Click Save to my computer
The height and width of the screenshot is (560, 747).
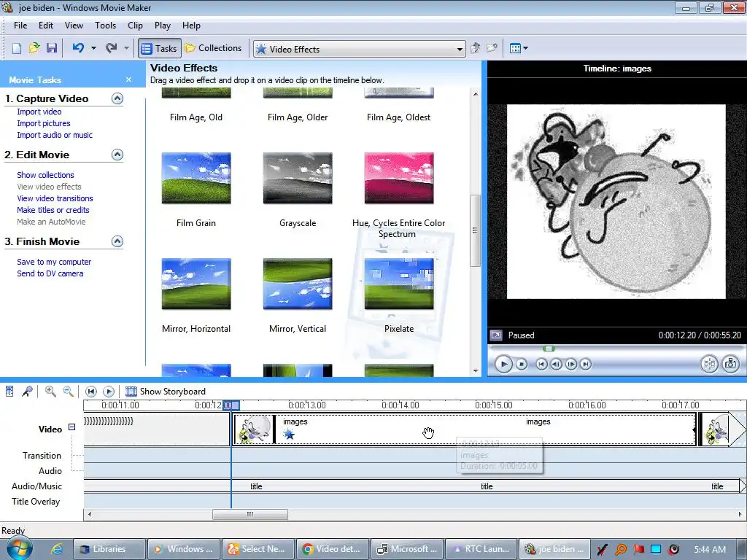(54, 262)
